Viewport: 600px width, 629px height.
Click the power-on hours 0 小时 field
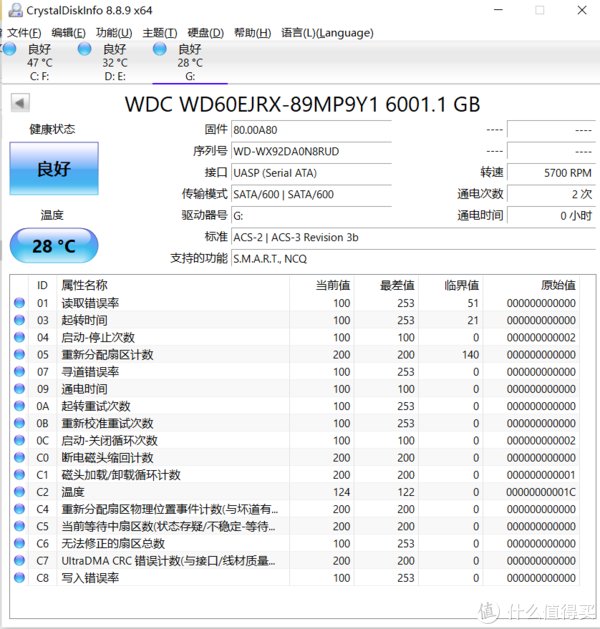click(551, 216)
